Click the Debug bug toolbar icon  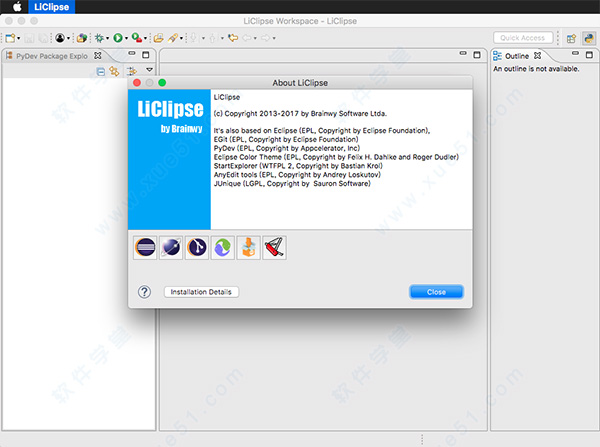coord(100,38)
